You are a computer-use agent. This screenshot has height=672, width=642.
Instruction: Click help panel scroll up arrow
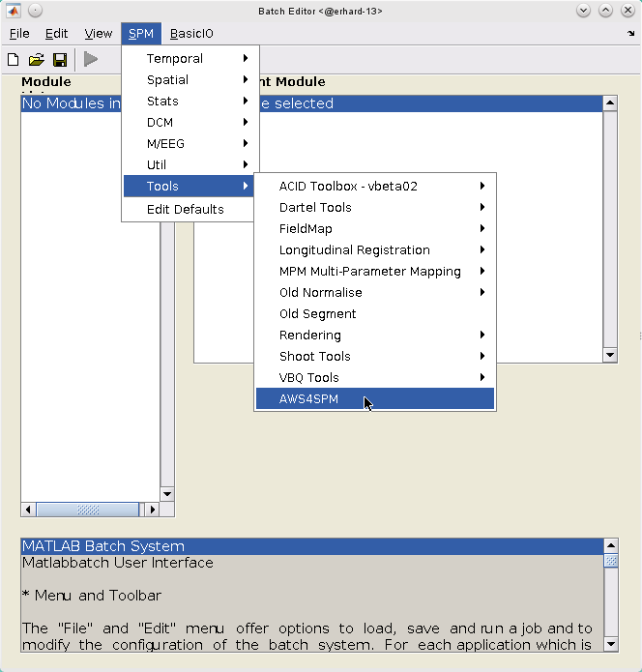pyautogui.click(x=611, y=545)
